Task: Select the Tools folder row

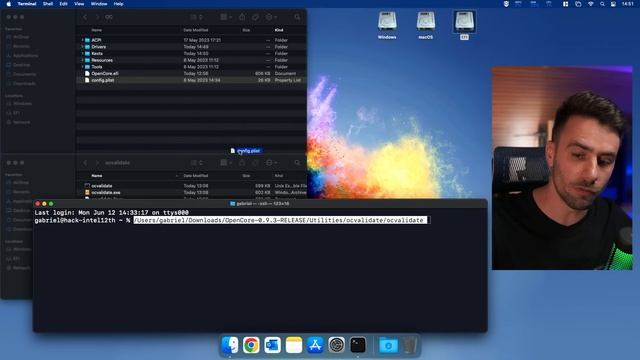Action: 191,67
